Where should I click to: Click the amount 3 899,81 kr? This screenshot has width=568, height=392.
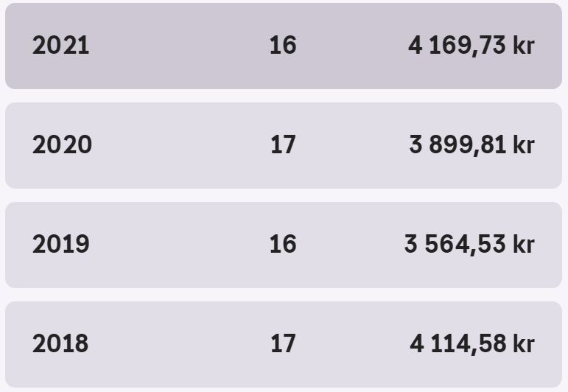click(472, 145)
